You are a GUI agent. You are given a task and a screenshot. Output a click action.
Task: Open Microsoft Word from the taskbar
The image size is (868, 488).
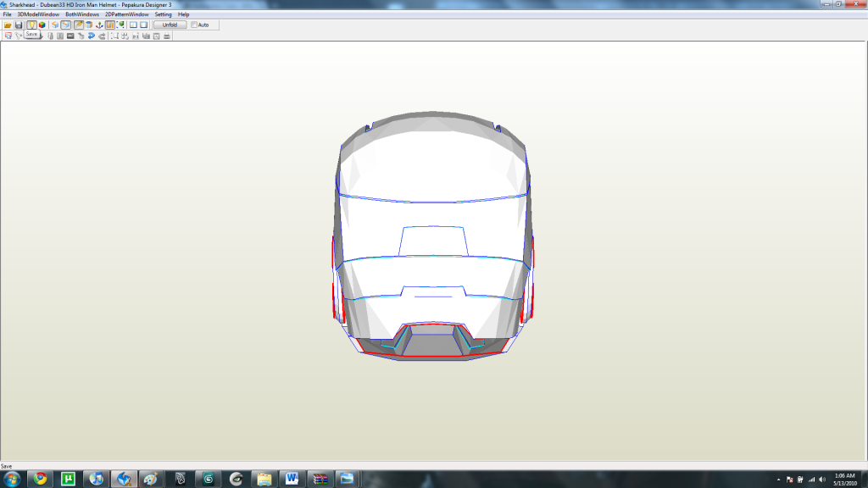(x=292, y=480)
